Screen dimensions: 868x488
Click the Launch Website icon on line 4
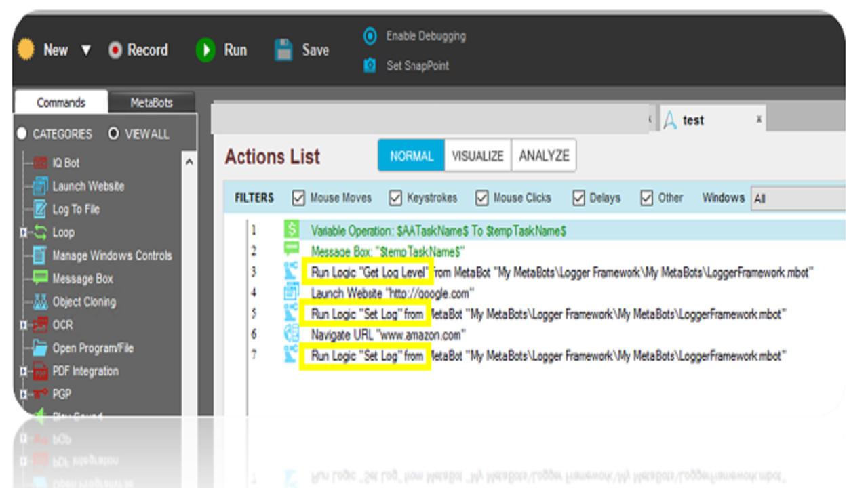292,293
